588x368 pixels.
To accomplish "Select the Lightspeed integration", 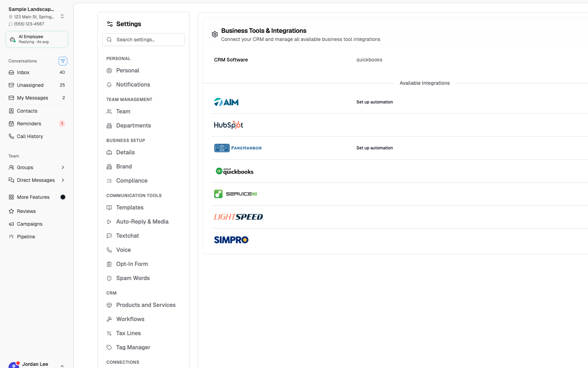I will (x=239, y=217).
